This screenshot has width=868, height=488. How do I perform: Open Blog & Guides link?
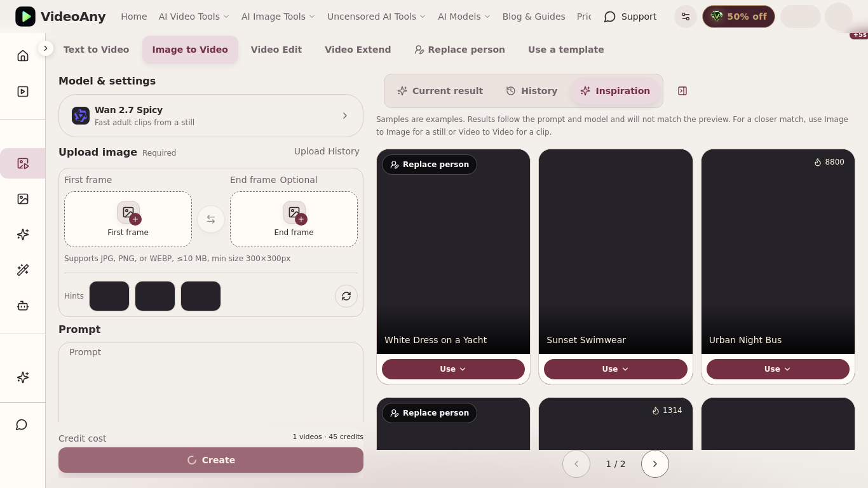[534, 17]
